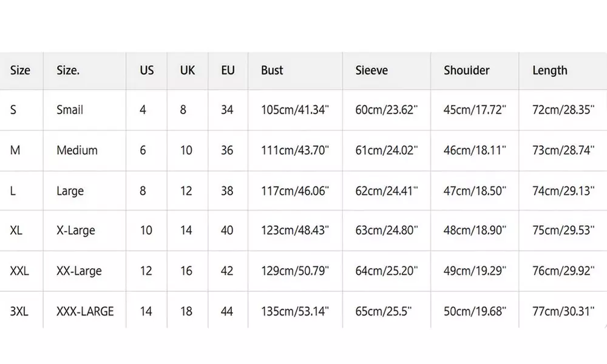Click the 47cm/18.50'' shoulder value

coord(475,190)
